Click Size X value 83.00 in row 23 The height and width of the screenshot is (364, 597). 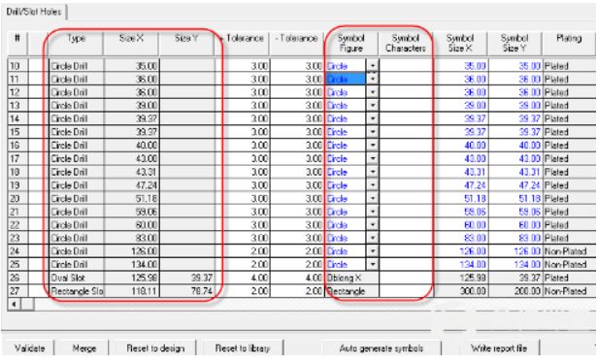pos(132,238)
